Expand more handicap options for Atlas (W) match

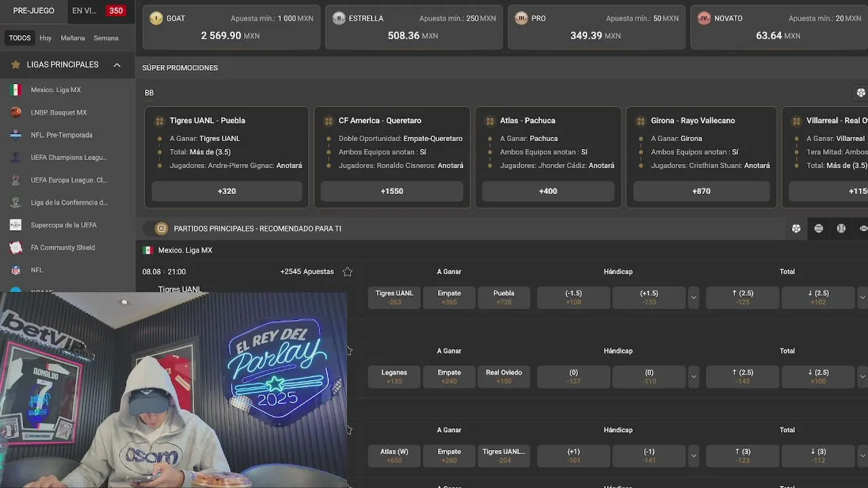click(693, 456)
